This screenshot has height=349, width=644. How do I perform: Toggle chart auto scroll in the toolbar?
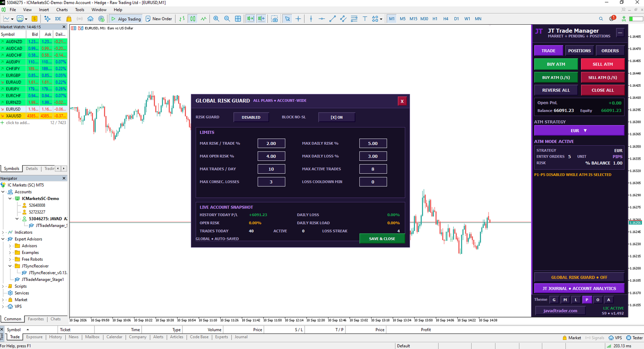click(250, 19)
